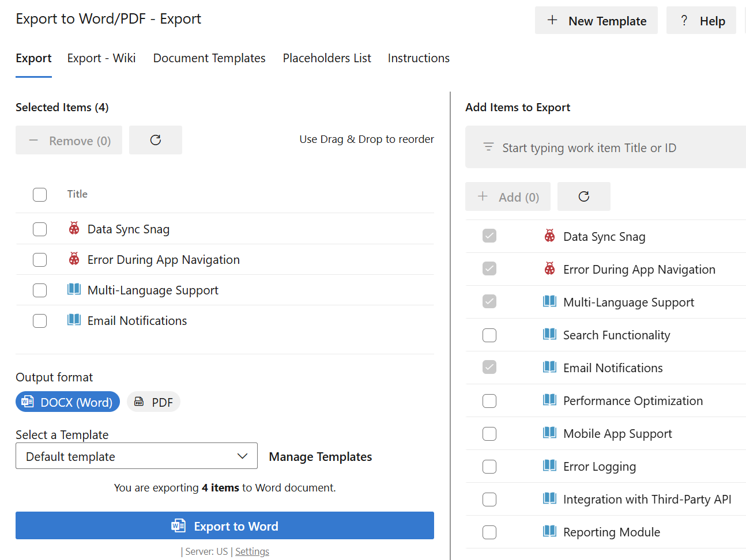Click the refresh icon below Remove button
Screen dimensions: 746x560
tap(156, 139)
